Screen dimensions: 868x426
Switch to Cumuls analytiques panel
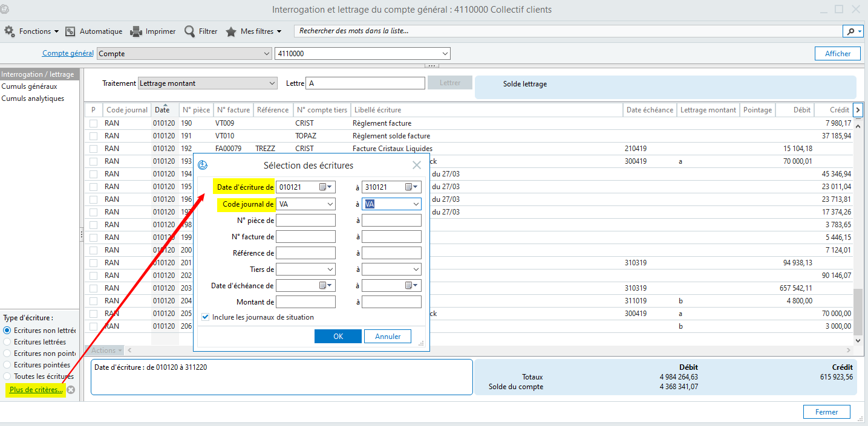[33, 98]
